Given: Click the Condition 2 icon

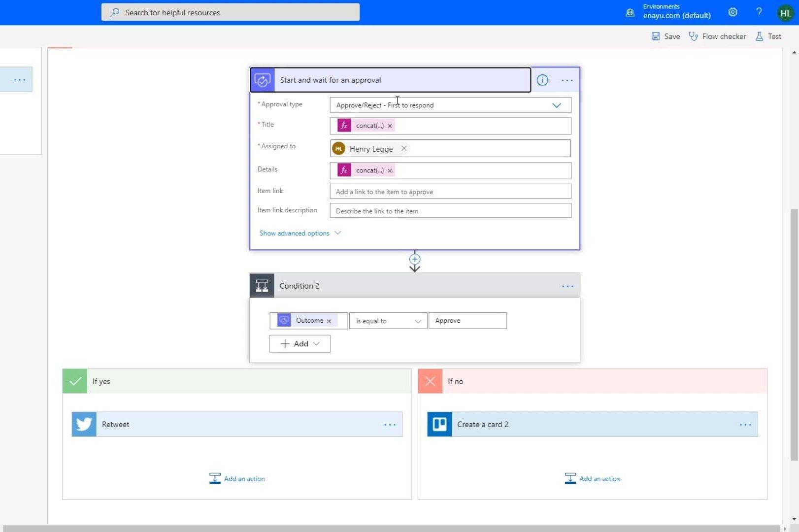Looking at the screenshot, I should [262, 286].
